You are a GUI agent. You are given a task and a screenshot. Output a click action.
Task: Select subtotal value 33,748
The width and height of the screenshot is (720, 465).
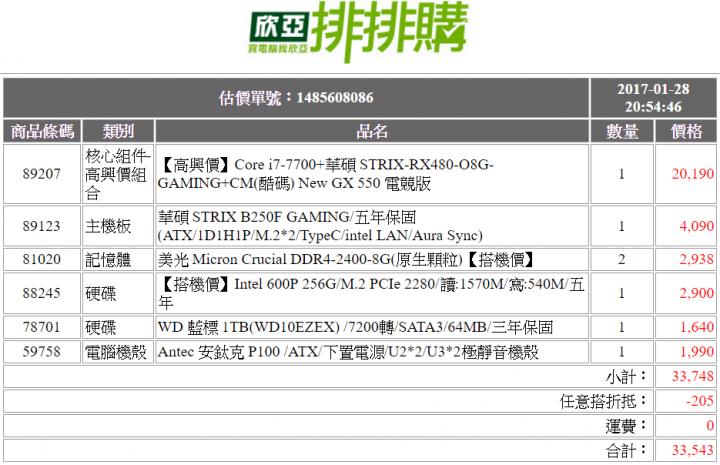686,376
